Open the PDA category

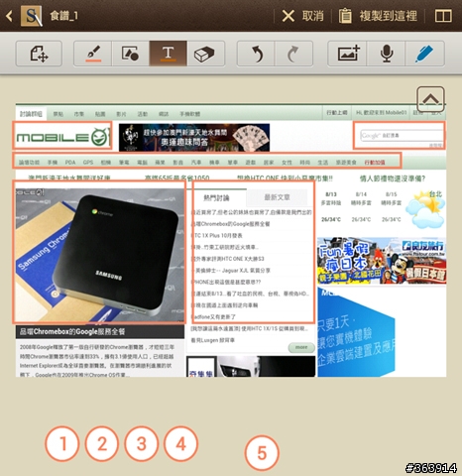tap(70, 163)
